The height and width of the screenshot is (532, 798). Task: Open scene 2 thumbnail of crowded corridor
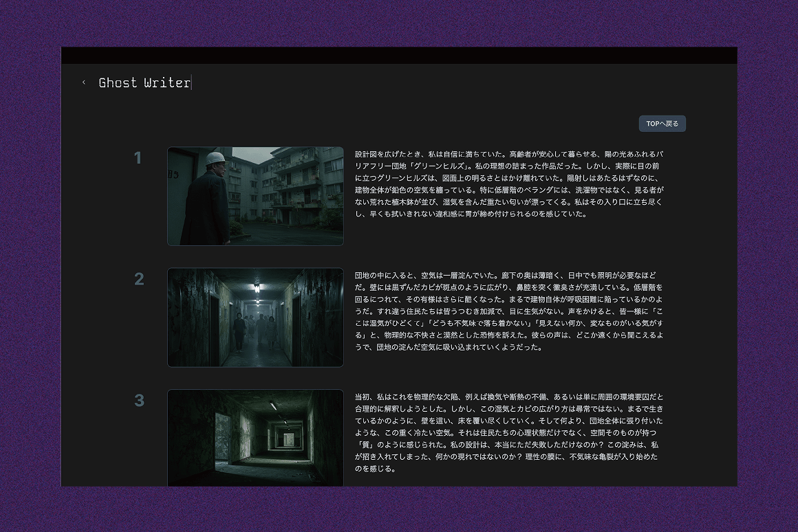click(x=255, y=318)
